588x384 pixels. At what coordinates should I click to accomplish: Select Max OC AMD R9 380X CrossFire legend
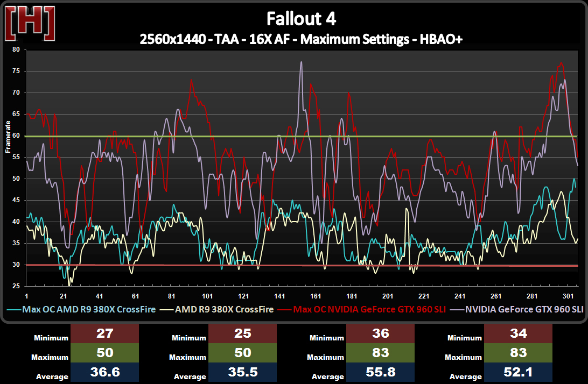click(82, 309)
